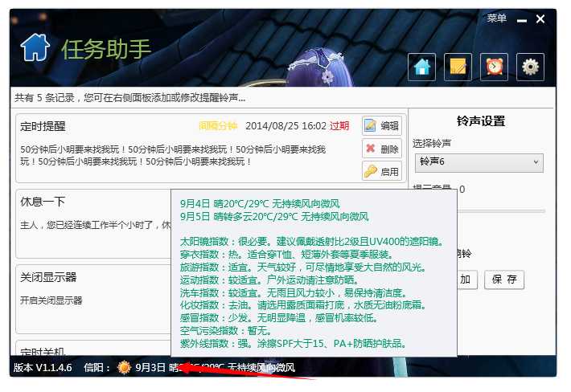571x392 pixels.
Task: Click the sun weather icon in status bar
Action: click(x=124, y=367)
